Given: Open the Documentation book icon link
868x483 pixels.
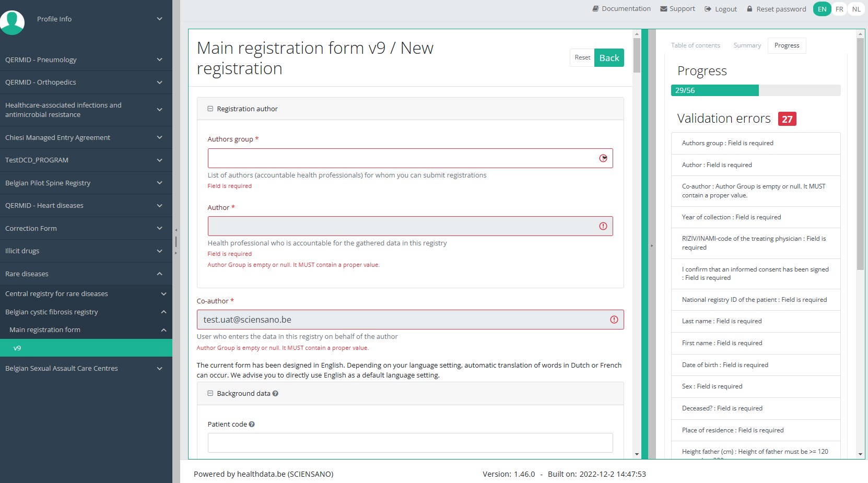Looking at the screenshot, I should point(595,9).
